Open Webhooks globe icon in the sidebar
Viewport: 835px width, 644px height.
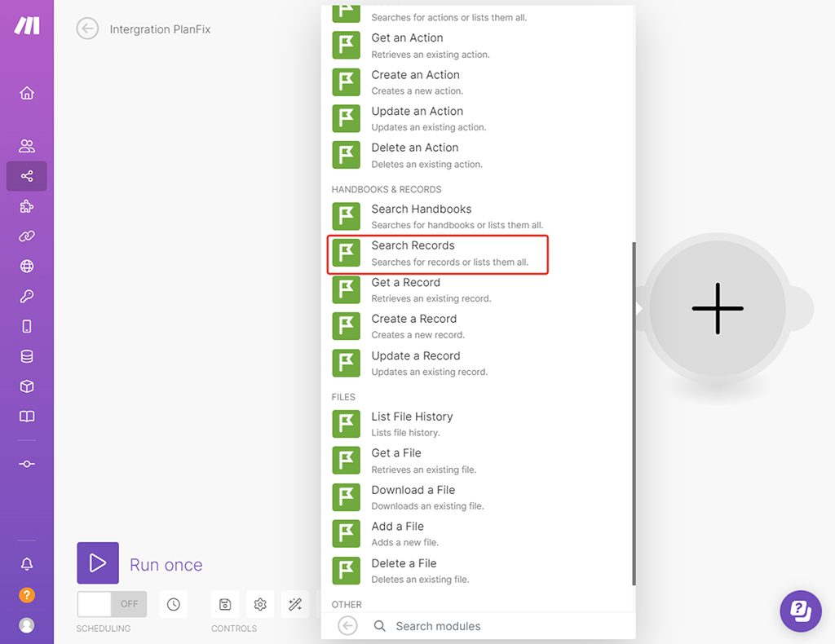[27, 266]
